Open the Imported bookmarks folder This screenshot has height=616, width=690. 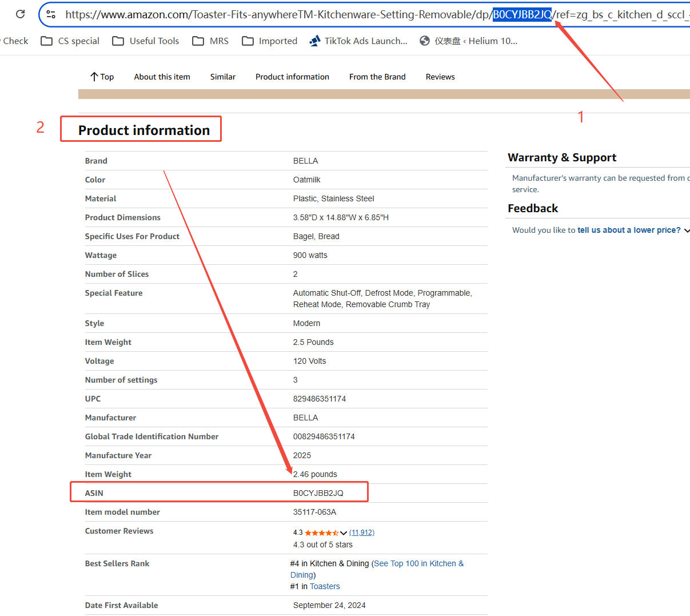click(x=270, y=41)
